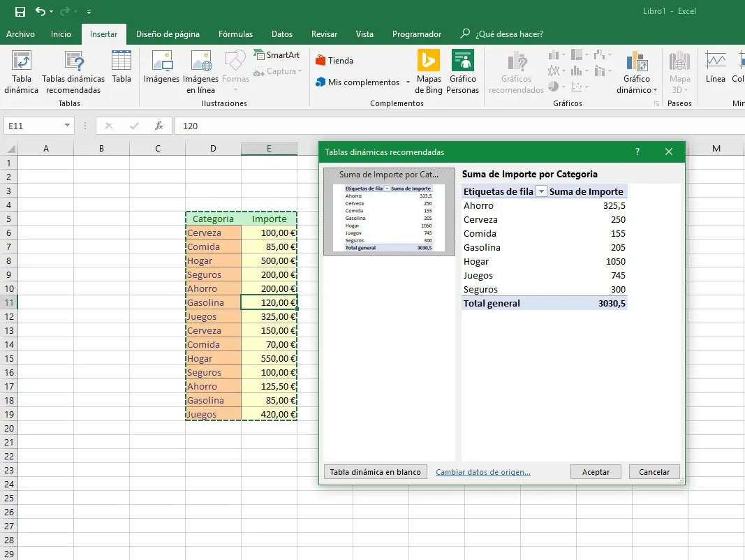Image resolution: width=745 pixels, height=560 pixels.
Task: Expand the Mis complementos dropdown
Action: [408, 82]
